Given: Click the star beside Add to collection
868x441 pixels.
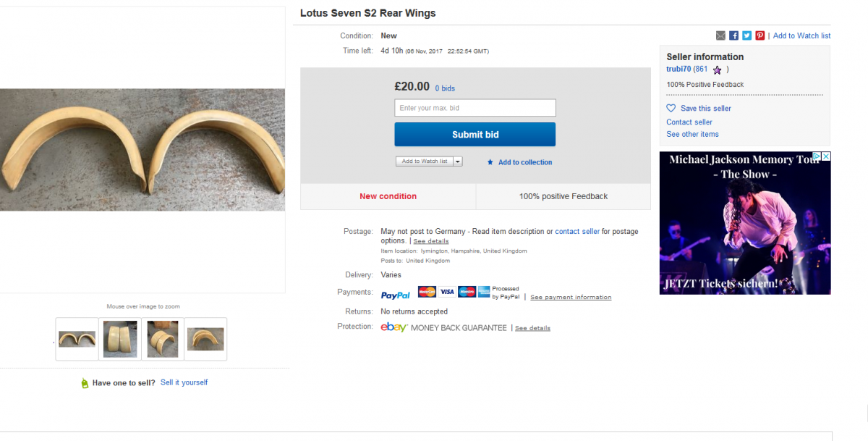Looking at the screenshot, I should pyautogui.click(x=490, y=162).
